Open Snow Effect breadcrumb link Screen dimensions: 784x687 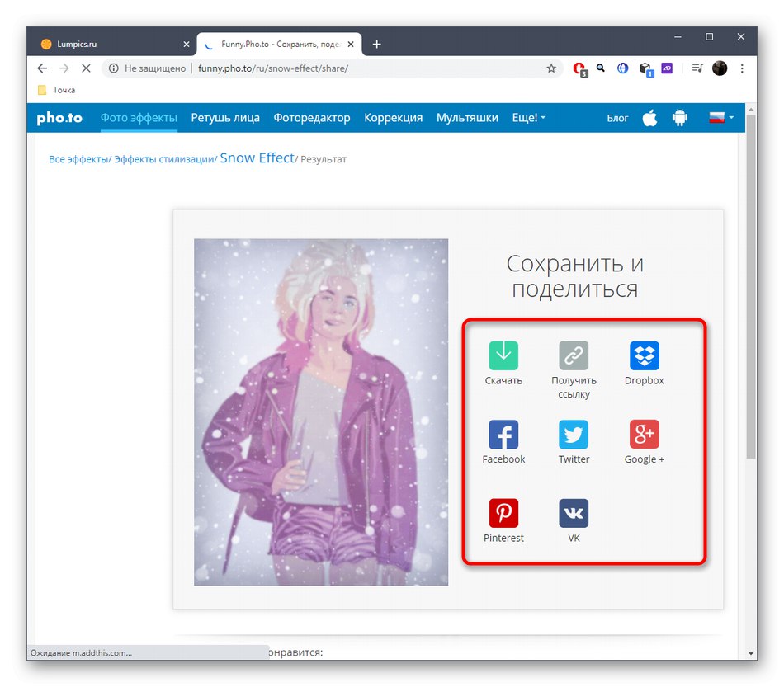click(x=257, y=158)
